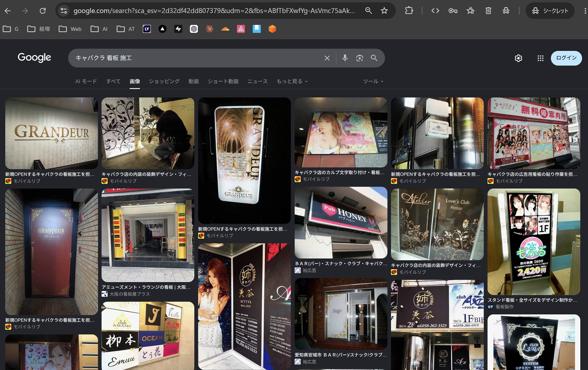Open キャバクラ店の広告用看板の貼り作業 result link
The height and width of the screenshot is (370, 588).
click(x=532, y=174)
